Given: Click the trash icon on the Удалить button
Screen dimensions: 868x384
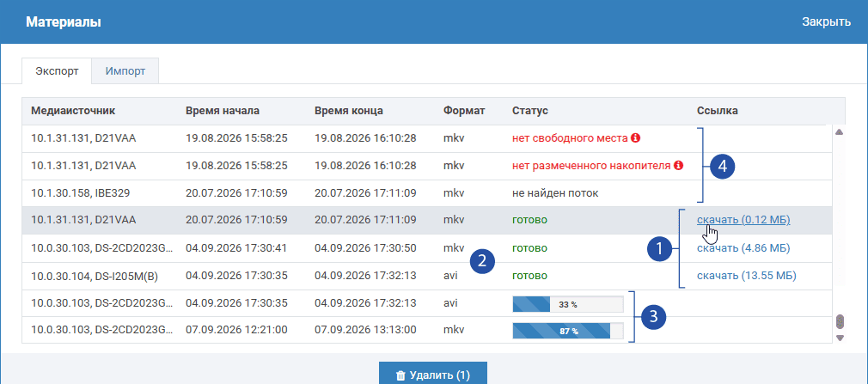Looking at the screenshot, I should [x=400, y=376].
